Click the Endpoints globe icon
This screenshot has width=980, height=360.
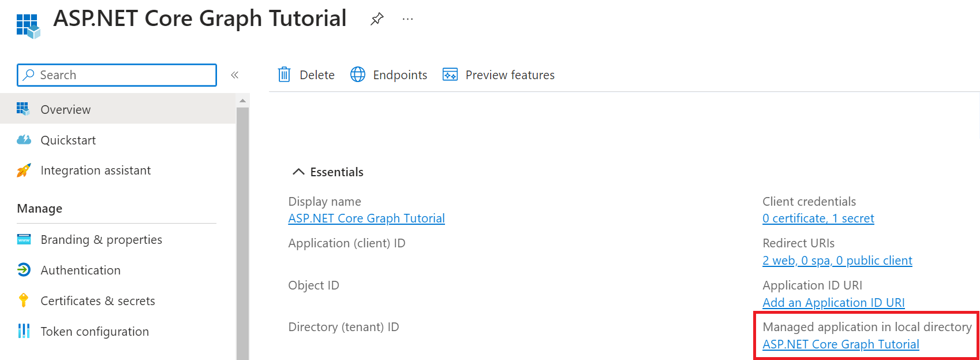coord(358,75)
